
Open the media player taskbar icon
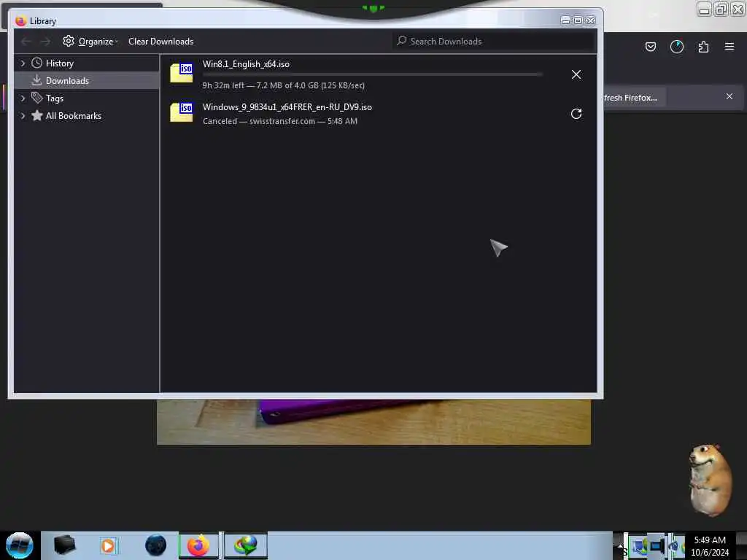[108, 545]
